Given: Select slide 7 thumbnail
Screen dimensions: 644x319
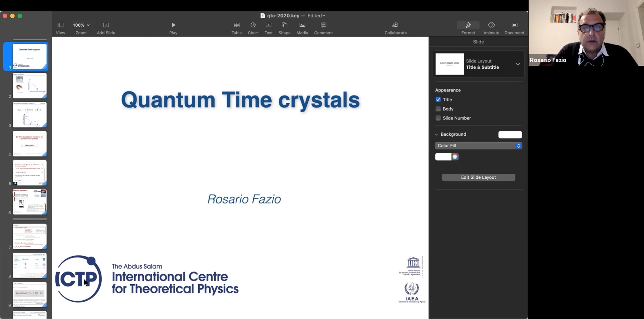Looking at the screenshot, I should [29, 236].
